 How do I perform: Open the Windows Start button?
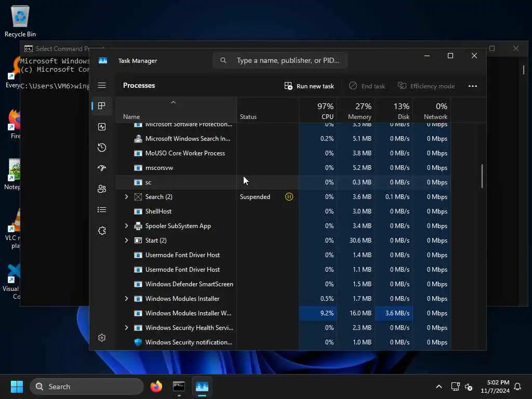click(x=17, y=387)
